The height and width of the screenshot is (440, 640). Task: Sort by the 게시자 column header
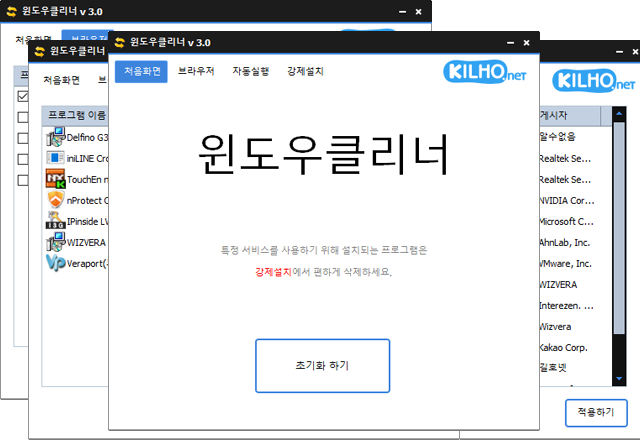[x=560, y=114]
